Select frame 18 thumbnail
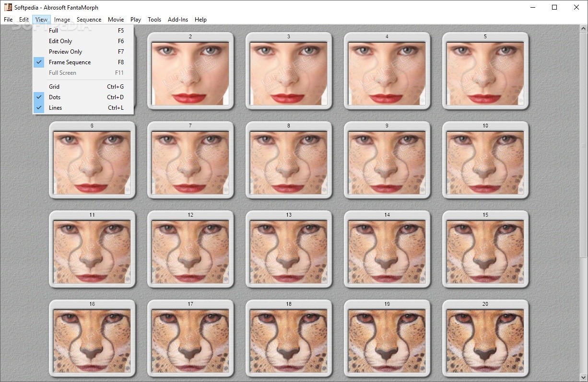588x382 pixels. (289, 338)
